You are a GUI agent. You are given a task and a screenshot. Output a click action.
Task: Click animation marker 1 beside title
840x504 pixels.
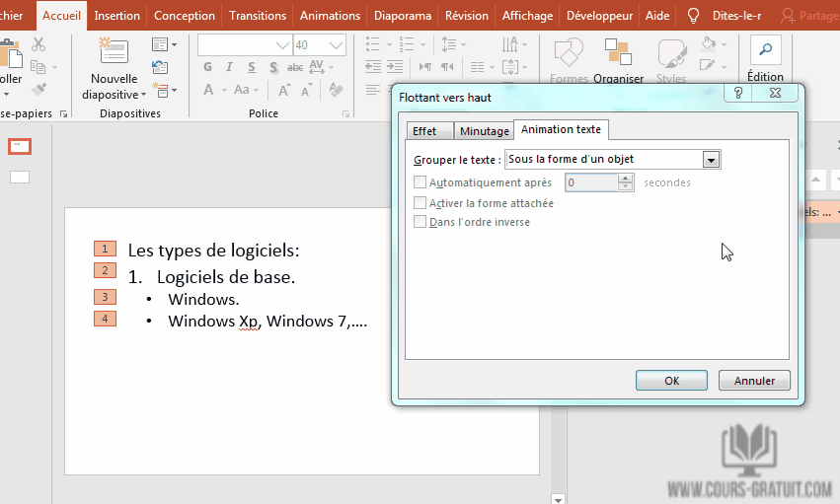pyautogui.click(x=105, y=249)
